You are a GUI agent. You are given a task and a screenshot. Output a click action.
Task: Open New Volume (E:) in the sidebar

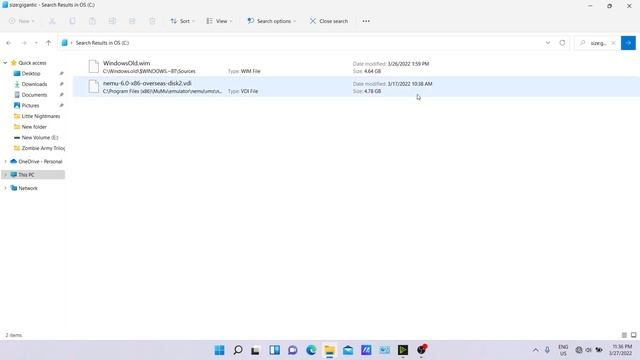(40, 138)
